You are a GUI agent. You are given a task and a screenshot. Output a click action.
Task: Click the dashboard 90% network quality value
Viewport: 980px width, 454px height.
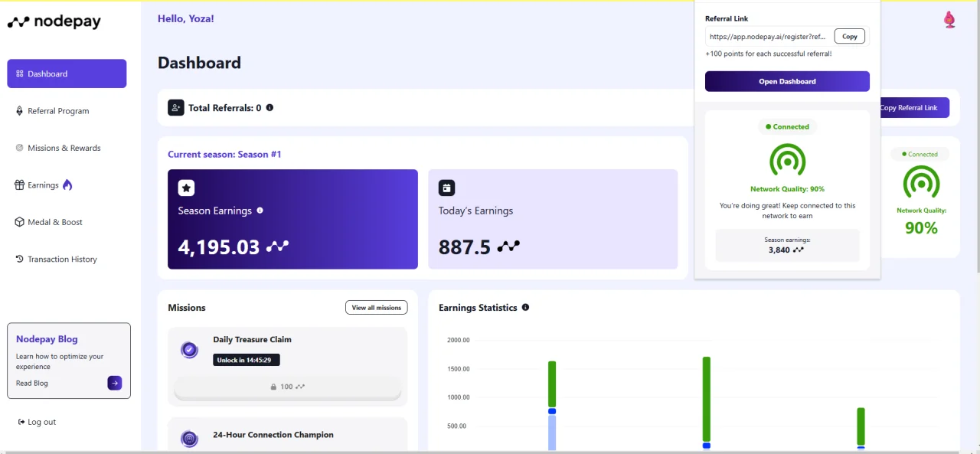point(921,227)
